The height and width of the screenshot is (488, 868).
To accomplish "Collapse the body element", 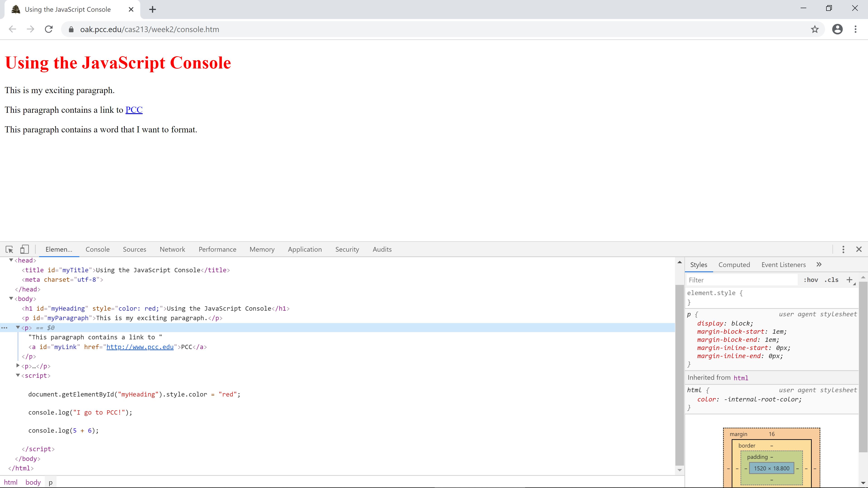I will coord(11,298).
